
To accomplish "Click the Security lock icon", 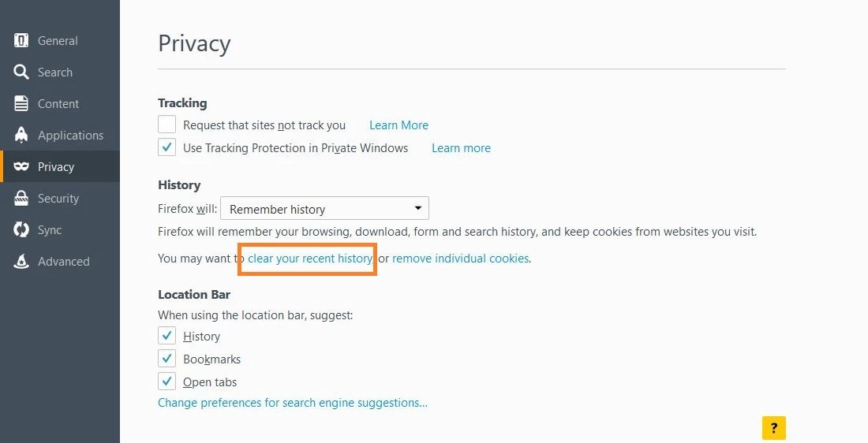I will [21, 199].
